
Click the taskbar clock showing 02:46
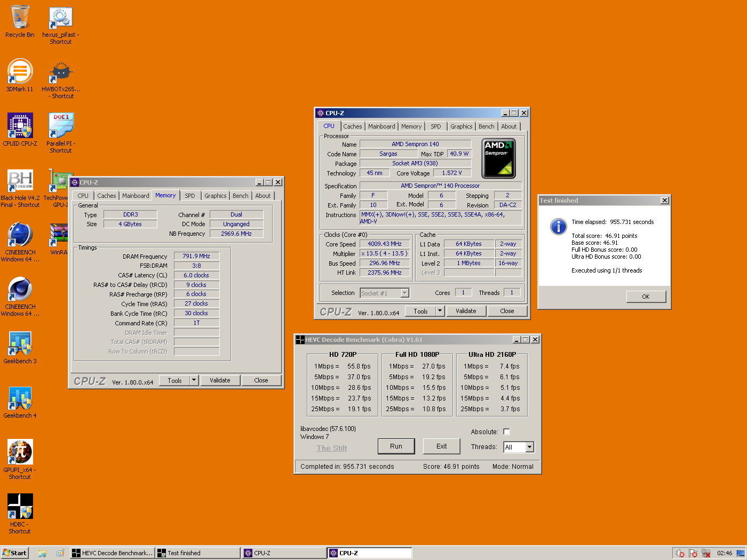[724, 553]
